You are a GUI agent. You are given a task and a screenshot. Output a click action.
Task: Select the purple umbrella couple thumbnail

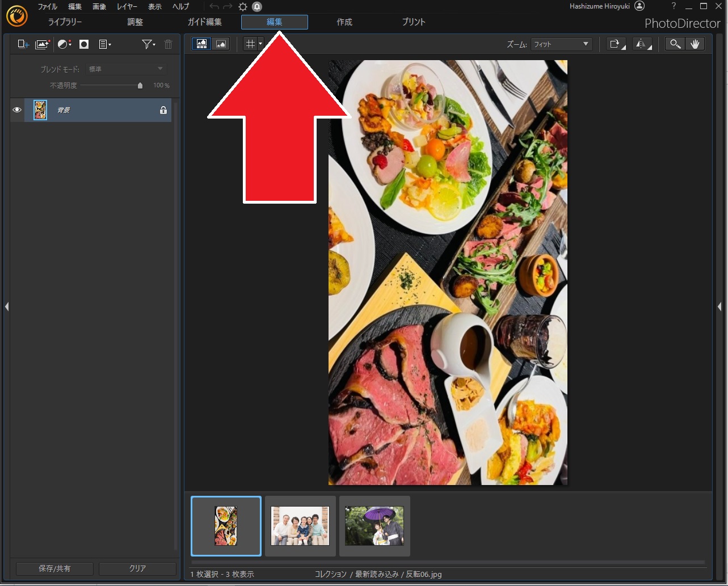click(374, 526)
